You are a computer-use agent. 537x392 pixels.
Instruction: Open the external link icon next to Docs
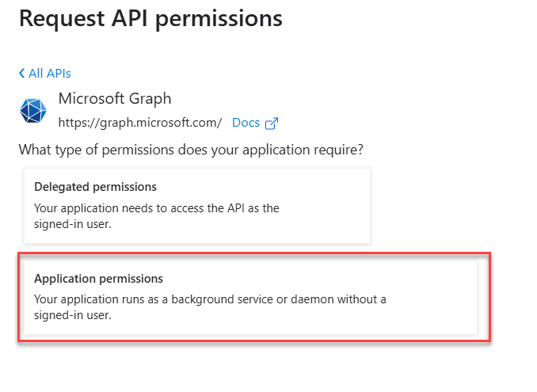(x=272, y=124)
